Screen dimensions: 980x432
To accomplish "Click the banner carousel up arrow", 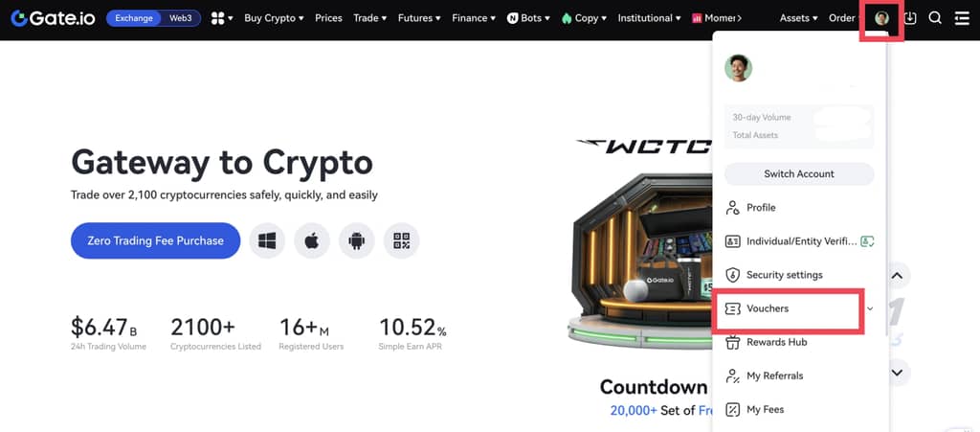I will 898,275.
